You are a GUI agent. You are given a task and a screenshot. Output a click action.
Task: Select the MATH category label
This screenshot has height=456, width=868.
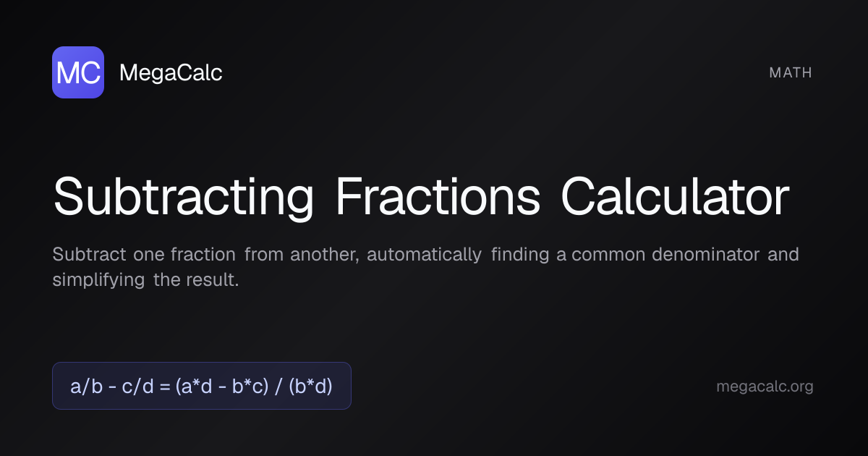click(791, 72)
